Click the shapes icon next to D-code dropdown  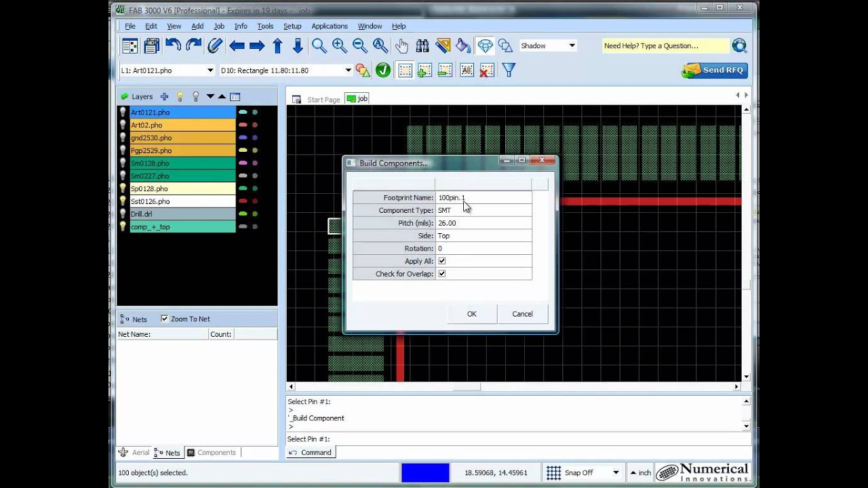click(x=363, y=70)
